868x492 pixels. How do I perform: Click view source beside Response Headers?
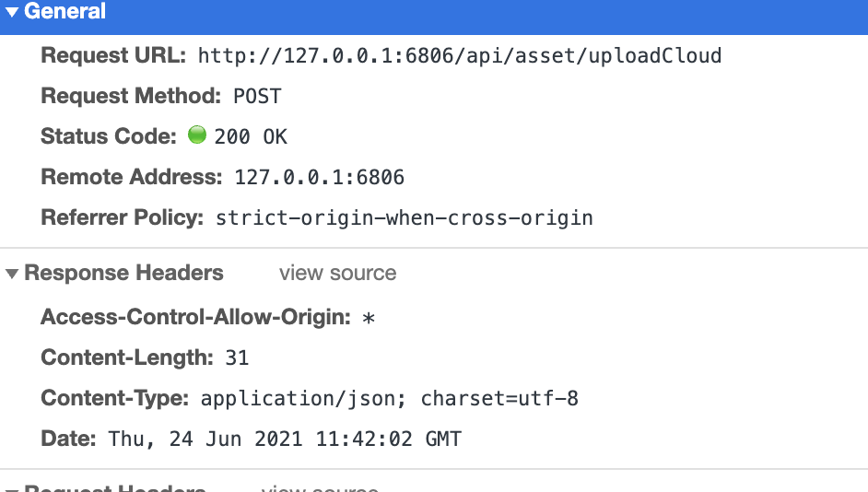(x=337, y=274)
